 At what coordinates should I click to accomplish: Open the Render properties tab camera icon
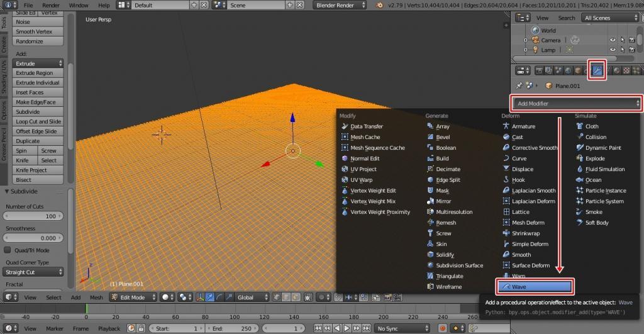539,70
